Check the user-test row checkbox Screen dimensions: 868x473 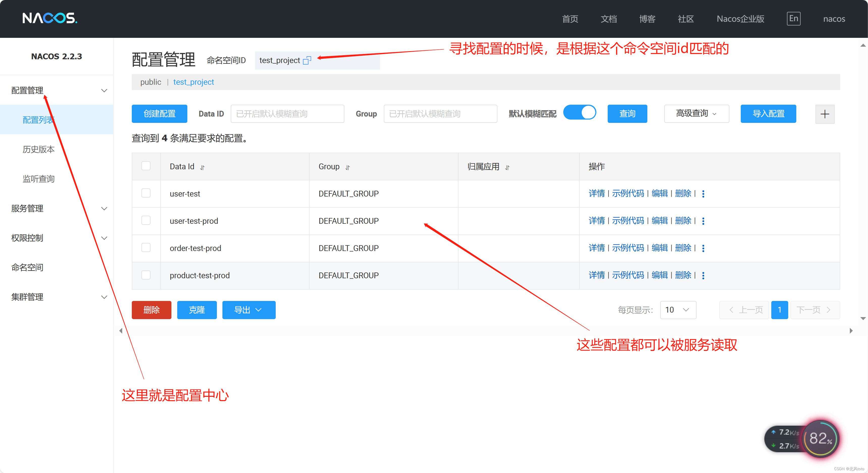[x=146, y=193]
